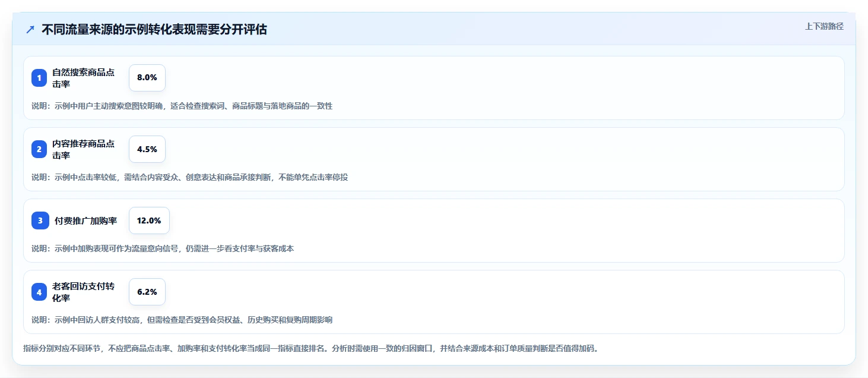Image resolution: width=868 pixels, height=378 pixels.
Task: Click the 8.0% value chip
Action: coord(147,78)
